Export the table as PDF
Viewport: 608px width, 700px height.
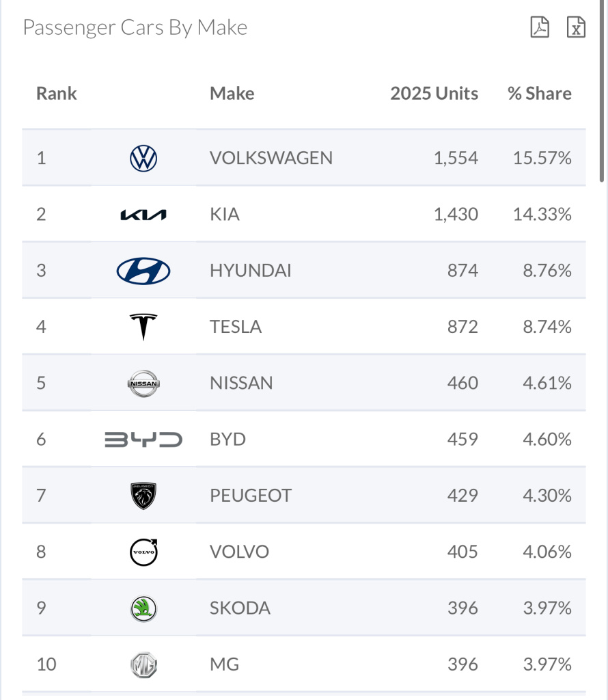tap(540, 27)
